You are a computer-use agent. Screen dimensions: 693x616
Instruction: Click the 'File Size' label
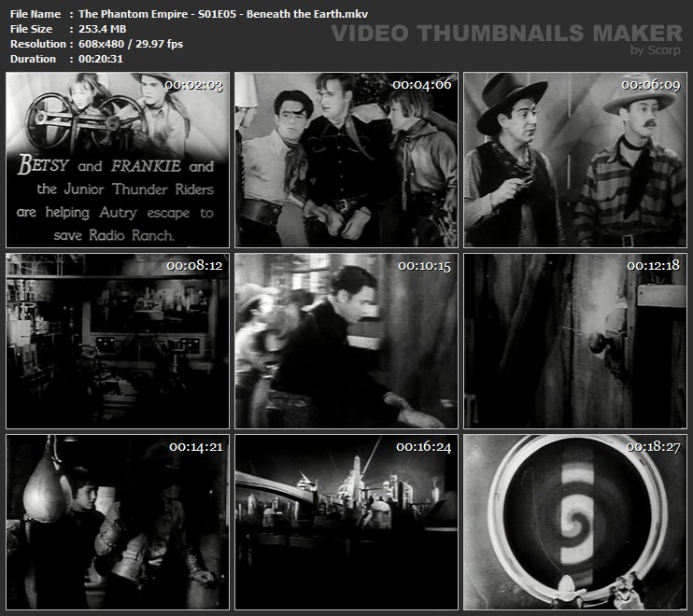click(x=31, y=29)
